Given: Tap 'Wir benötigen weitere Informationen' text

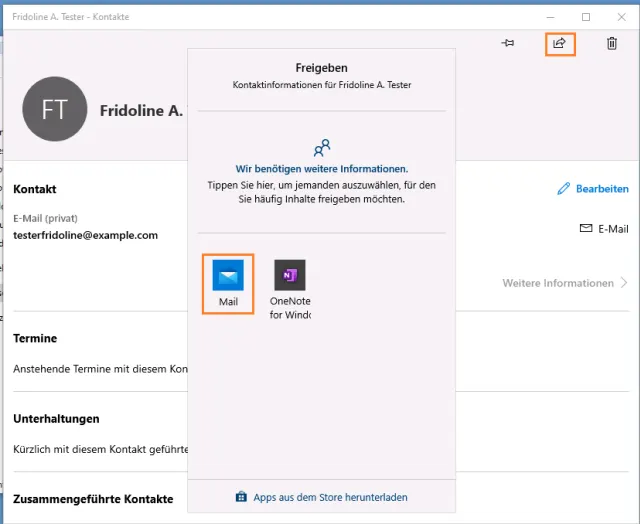Looking at the screenshot, I should (x=321, y=169).
